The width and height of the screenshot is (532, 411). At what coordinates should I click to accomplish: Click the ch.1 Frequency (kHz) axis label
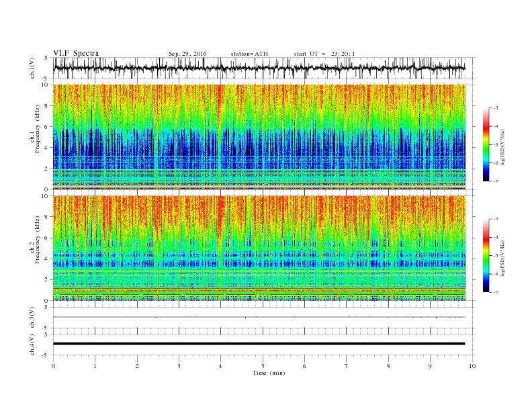tap(35, 129)
